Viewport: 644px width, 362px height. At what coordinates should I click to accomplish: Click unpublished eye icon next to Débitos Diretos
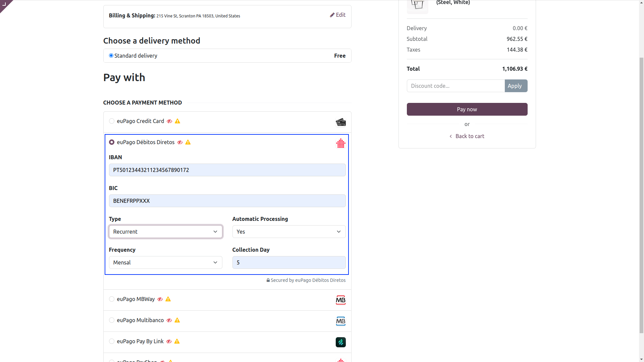(180, 142)
